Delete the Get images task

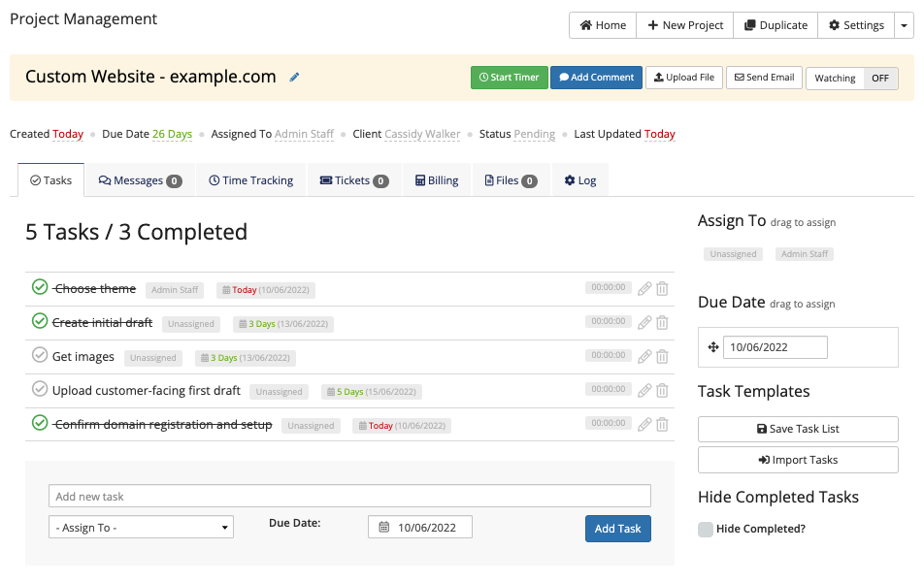pyautogui.click(x=662, y=356)
